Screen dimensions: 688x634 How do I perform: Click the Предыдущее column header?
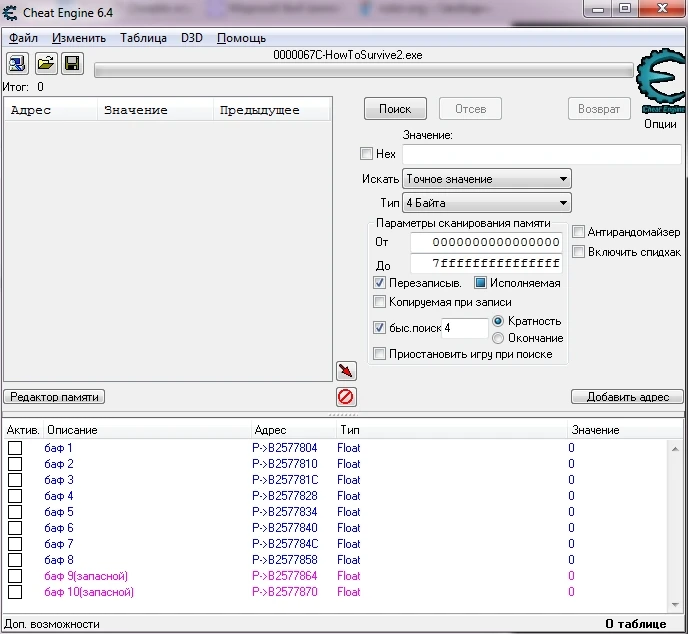pyautogui.click(x=271, y=110)
